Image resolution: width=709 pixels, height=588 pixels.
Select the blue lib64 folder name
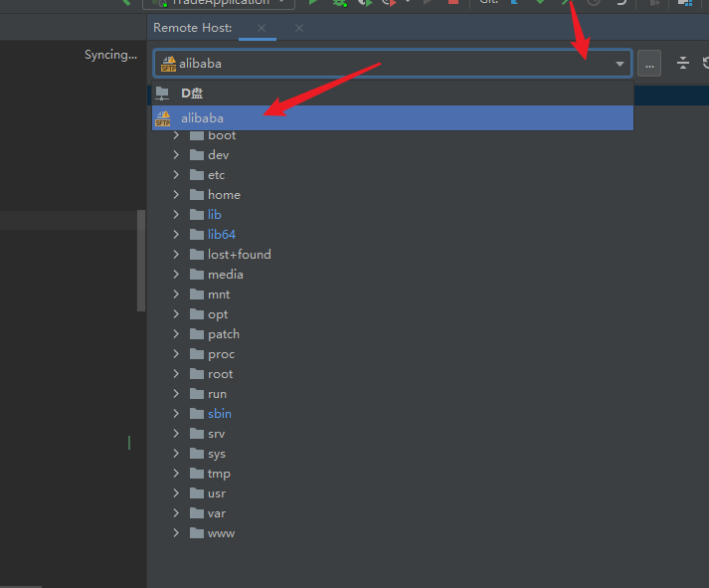coord(222,235)
